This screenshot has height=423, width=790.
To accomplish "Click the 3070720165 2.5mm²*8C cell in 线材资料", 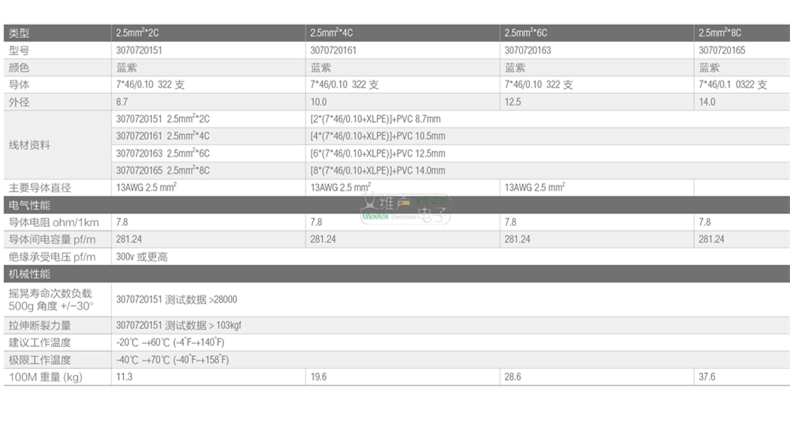I will [163, 170].
